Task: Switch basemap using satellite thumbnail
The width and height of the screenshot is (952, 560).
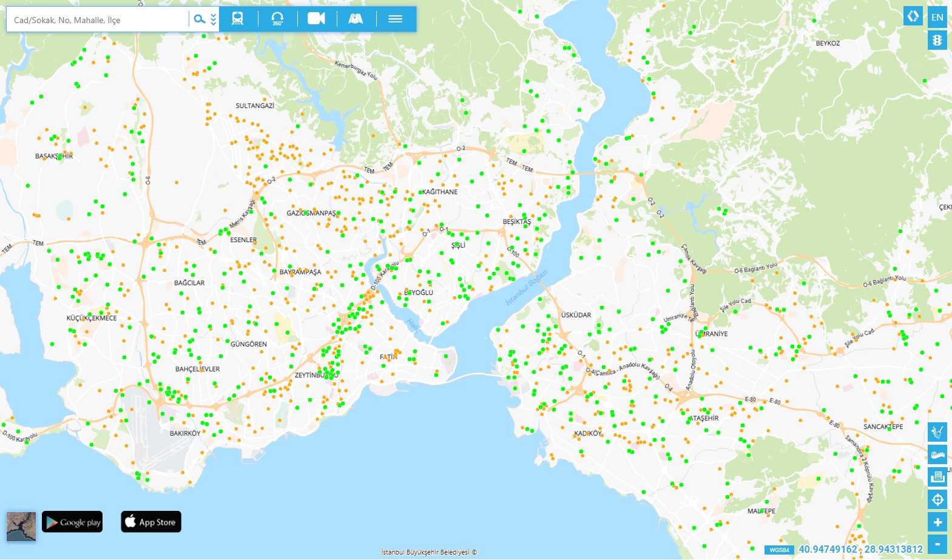Action: (21, 526)
